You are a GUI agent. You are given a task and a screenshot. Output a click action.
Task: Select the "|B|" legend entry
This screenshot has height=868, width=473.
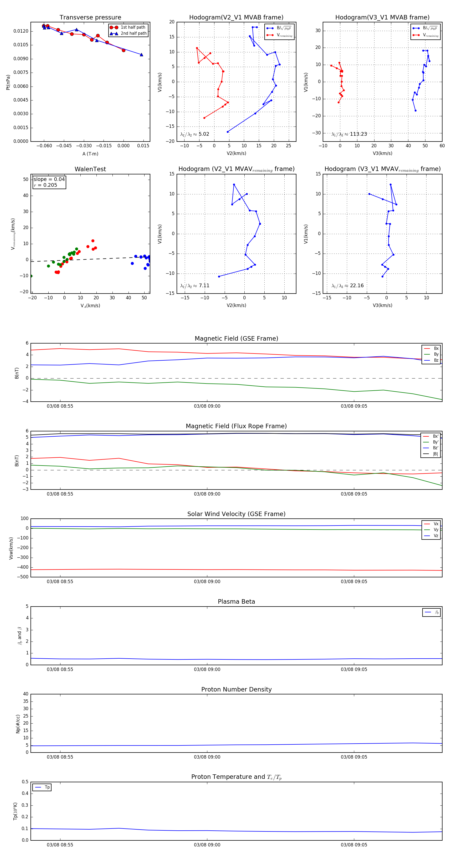tap(431, 454)
